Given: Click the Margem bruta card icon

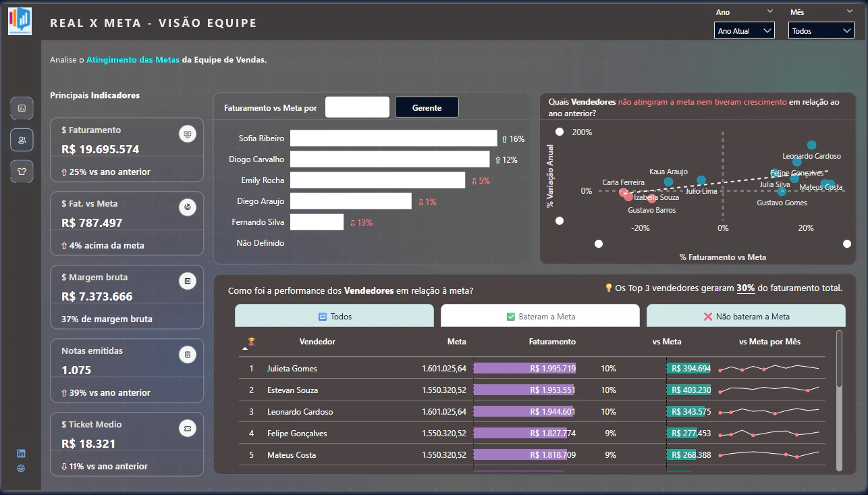Looking at the screenshot, I should coord(187,281).
